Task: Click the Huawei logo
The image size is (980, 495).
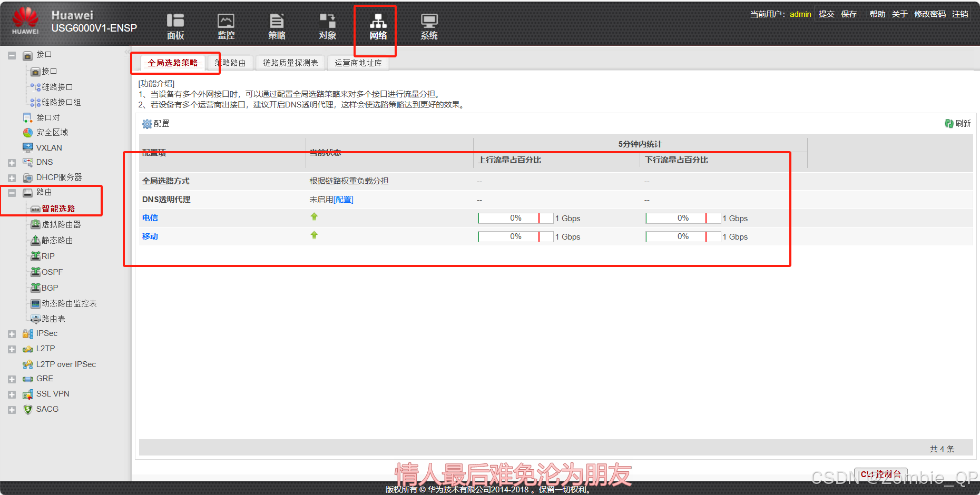Action: (x=25, y=21)
